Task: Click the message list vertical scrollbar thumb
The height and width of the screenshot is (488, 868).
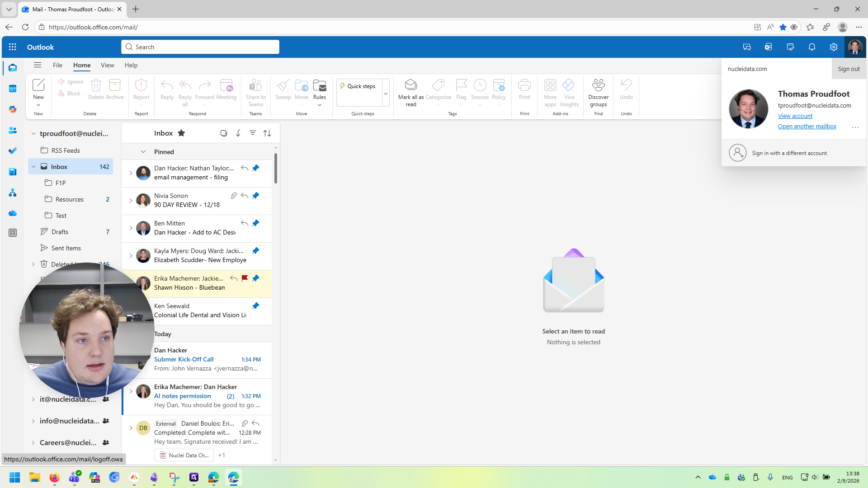Action: pyautogui.click(x=276, y=168)
